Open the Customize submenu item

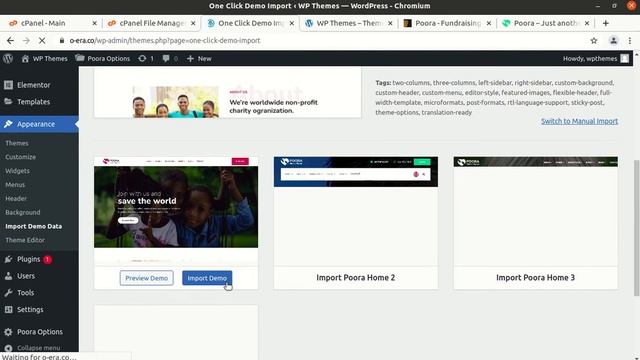(x=20, y=157)
